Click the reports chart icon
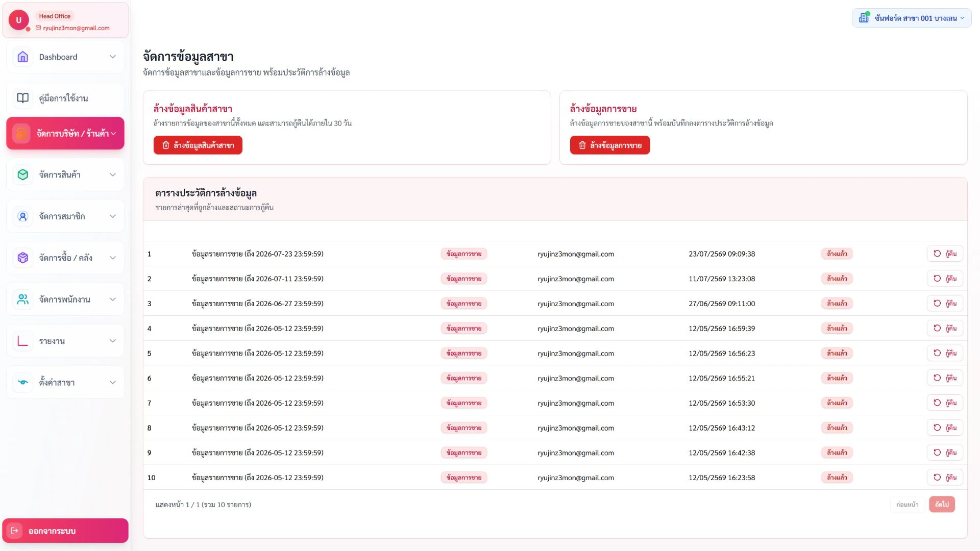 coord(23,341)
